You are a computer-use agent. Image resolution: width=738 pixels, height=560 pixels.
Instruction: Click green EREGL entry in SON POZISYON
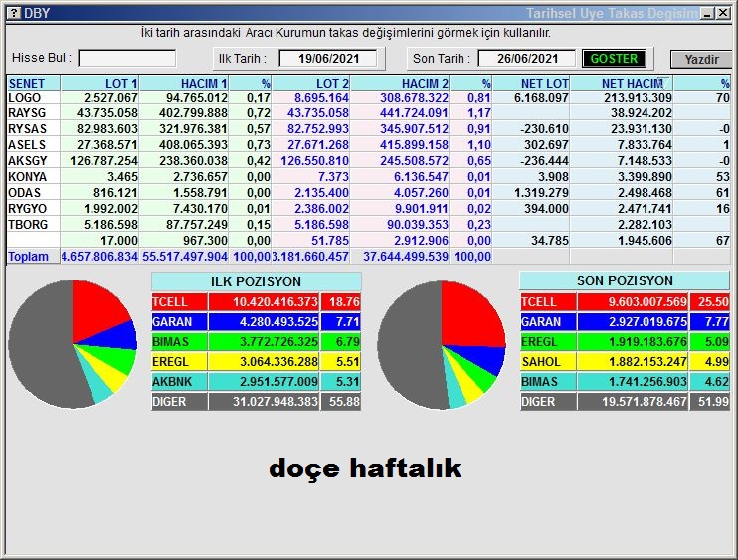point(625,341)
